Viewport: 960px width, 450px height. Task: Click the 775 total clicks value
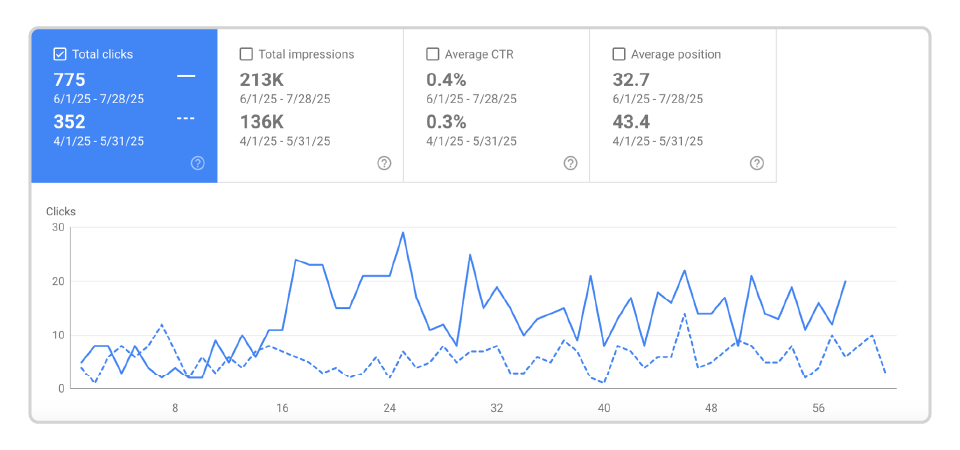(70, 79)
